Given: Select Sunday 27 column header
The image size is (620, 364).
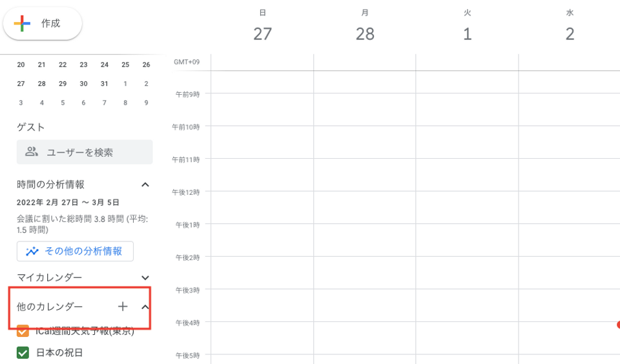Looking at the screenshot, I should pyautogui.click(x=263, y=27).
